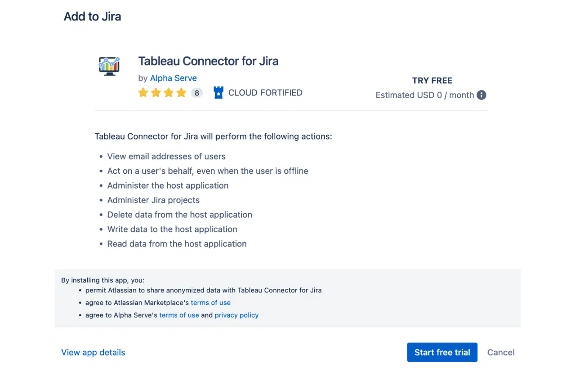Click 'Administer the host application' permission
The image size is (588, 374).
(168, 185)
